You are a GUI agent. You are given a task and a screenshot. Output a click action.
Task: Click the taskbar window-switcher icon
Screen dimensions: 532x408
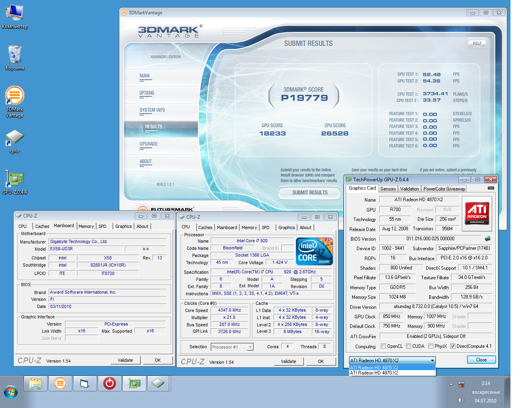click(x=85, y=384)
